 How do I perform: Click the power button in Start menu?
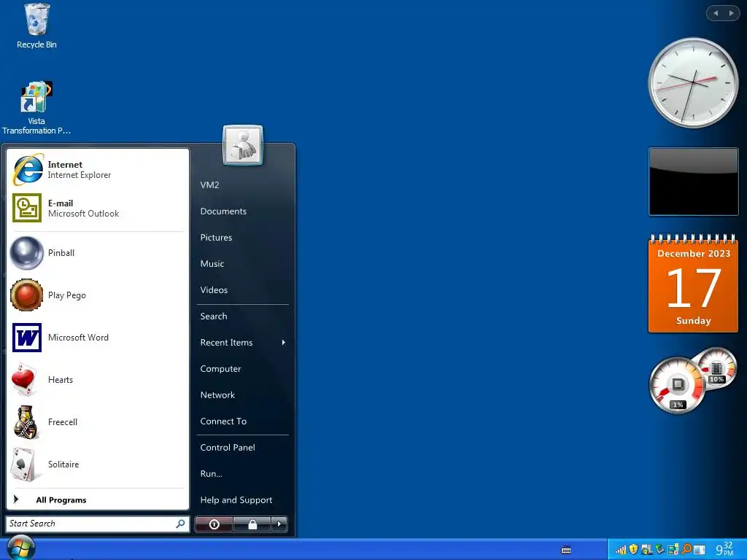point(214,524)
